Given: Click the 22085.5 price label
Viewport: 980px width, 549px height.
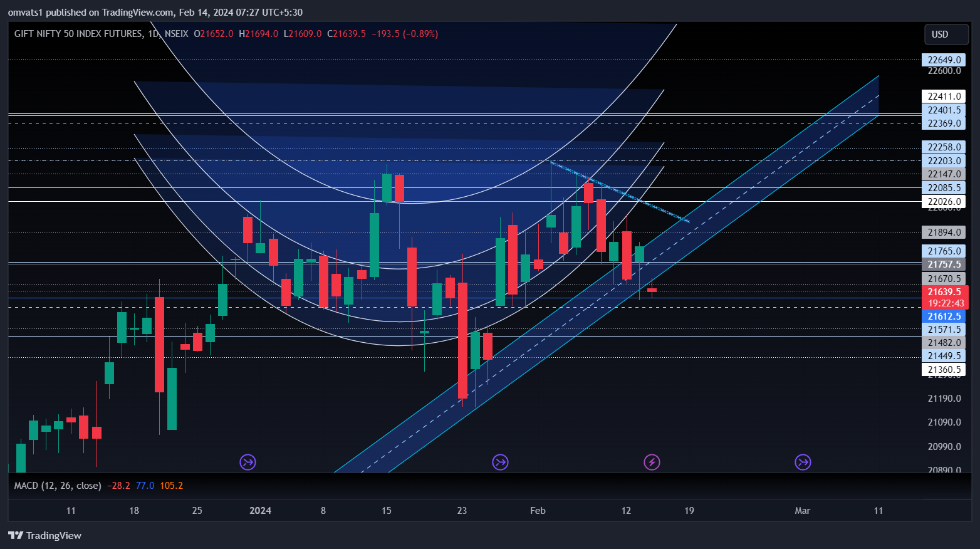Looking at the screenshot, I should pyautogui.click(x=944, y=188).
